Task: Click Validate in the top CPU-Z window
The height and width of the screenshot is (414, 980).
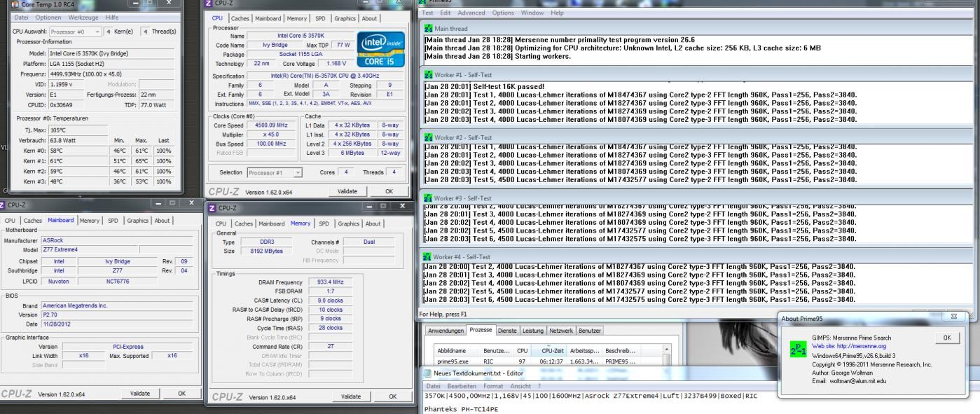Action: point(347,191)
